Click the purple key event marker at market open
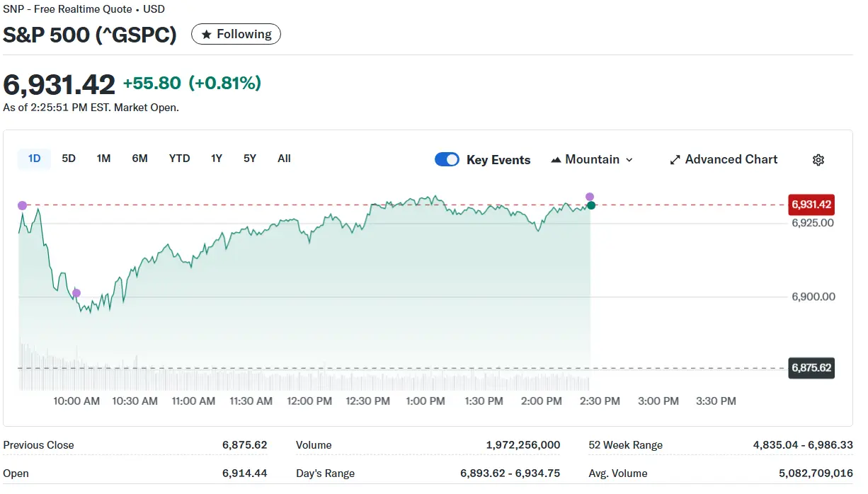Viewport: 868px width, 494px height. [x=22, y=205]
